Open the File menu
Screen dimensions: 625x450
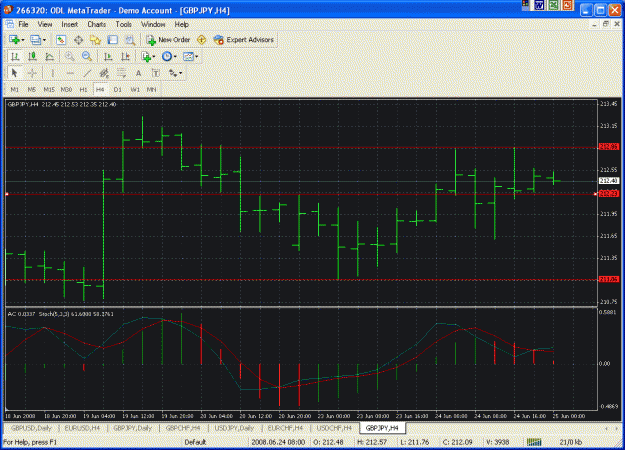coord(24,24)
